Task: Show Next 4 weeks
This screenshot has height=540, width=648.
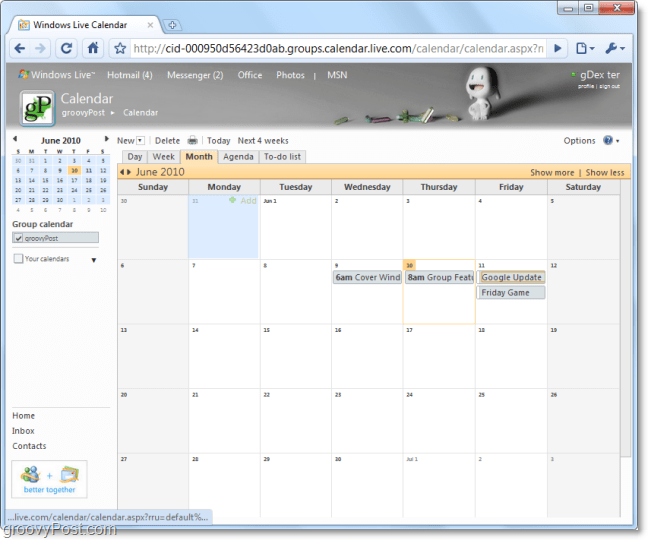Action: (263, 140)
